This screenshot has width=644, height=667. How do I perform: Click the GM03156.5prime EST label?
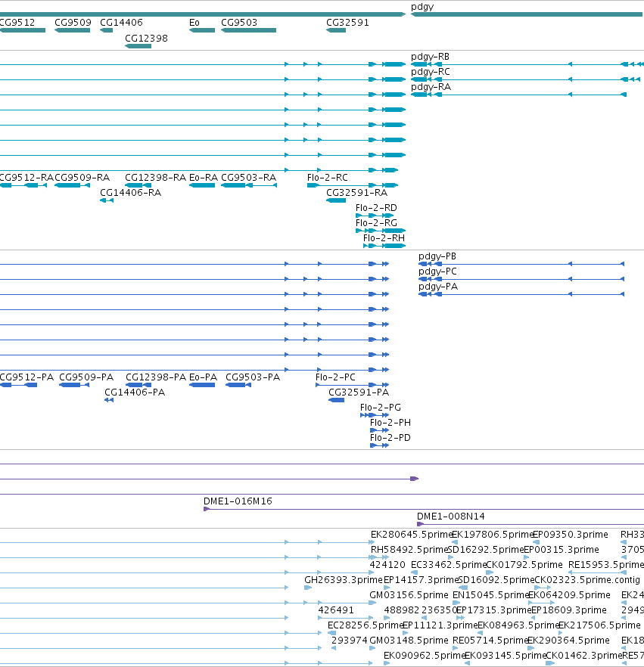tap(409, 595)
